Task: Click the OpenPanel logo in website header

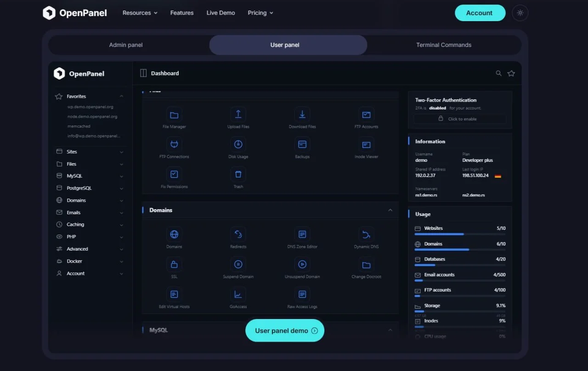Action: tap(74, 13)
